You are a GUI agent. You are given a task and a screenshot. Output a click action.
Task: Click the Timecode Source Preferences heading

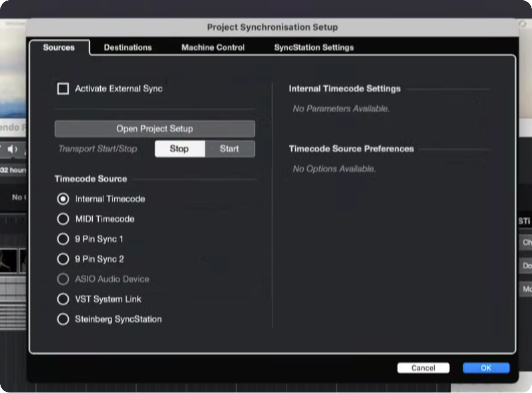[x=351, y=149]
